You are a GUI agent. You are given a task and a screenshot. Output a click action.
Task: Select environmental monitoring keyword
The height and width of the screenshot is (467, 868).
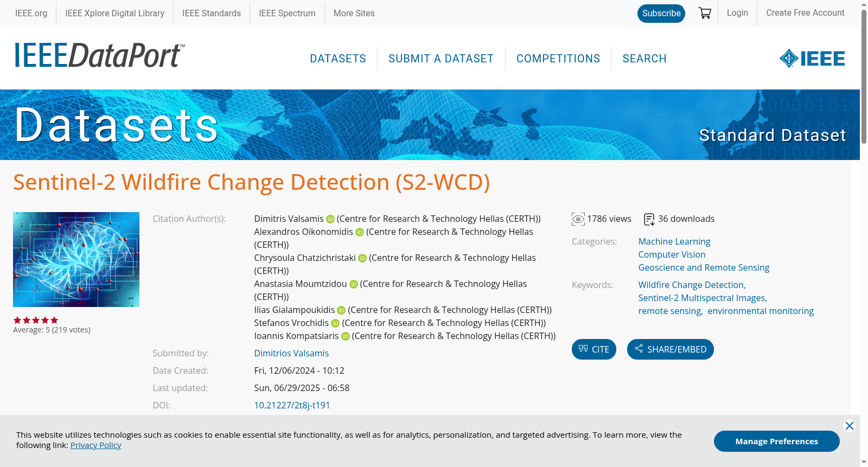(x=761, y=311)
